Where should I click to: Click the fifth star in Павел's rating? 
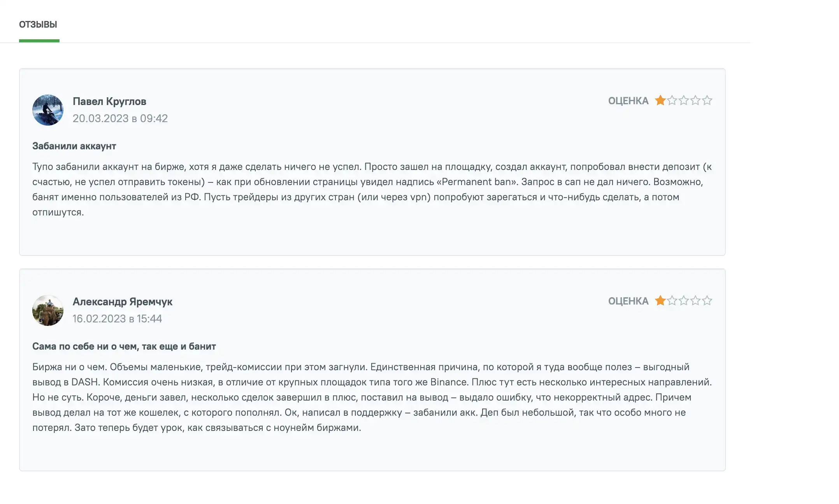[x=707, y=100]
